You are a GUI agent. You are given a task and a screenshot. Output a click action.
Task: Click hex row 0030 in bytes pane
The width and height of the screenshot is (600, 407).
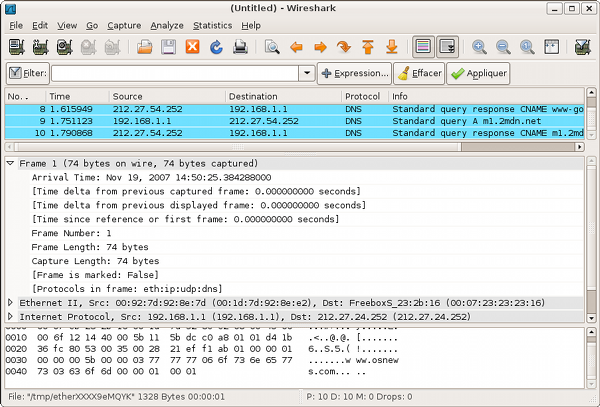202,360
